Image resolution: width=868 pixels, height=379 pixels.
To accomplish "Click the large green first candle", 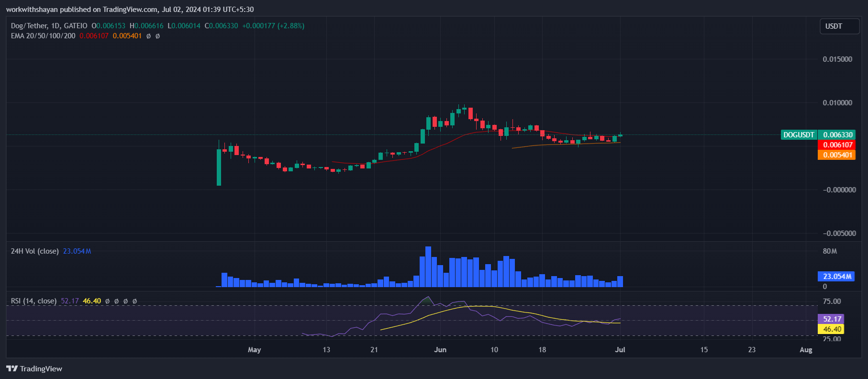I will [x=219, y=167].
